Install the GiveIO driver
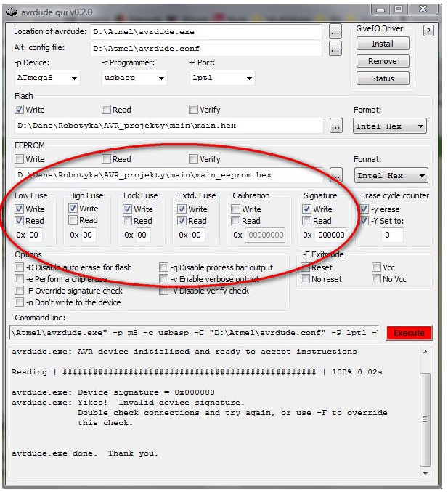 tap(383, 44)
